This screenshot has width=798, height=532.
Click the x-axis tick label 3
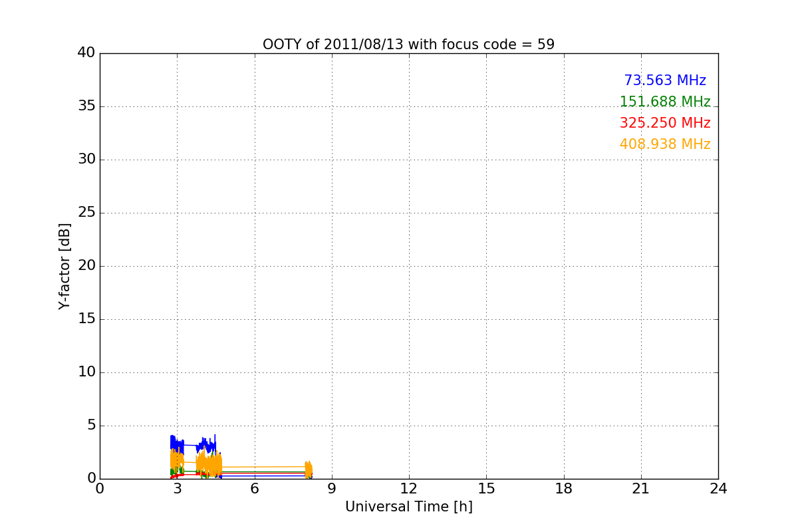(x=177, y=489)
